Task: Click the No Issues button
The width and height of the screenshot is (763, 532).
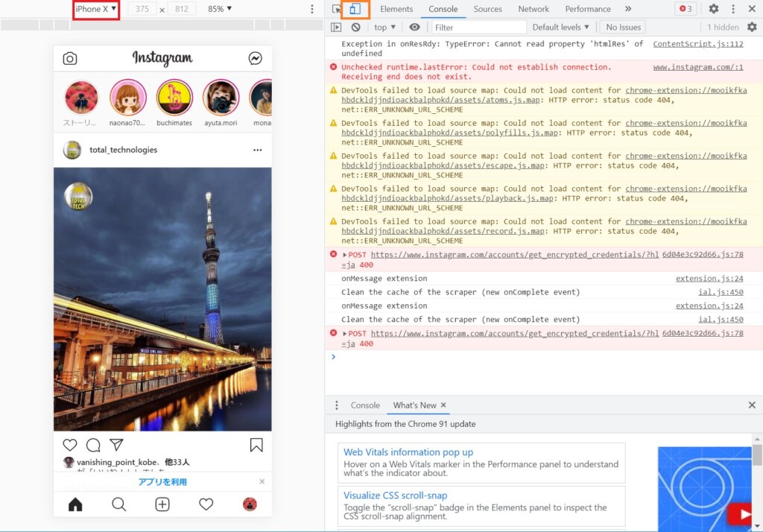Action: click(x=624, y=28)
